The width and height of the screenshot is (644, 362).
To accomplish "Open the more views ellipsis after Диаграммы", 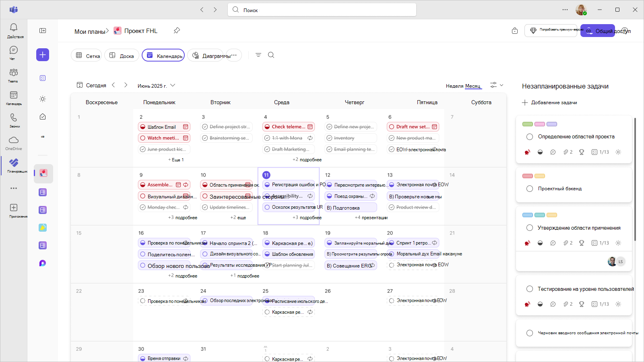I will point(234,55).
